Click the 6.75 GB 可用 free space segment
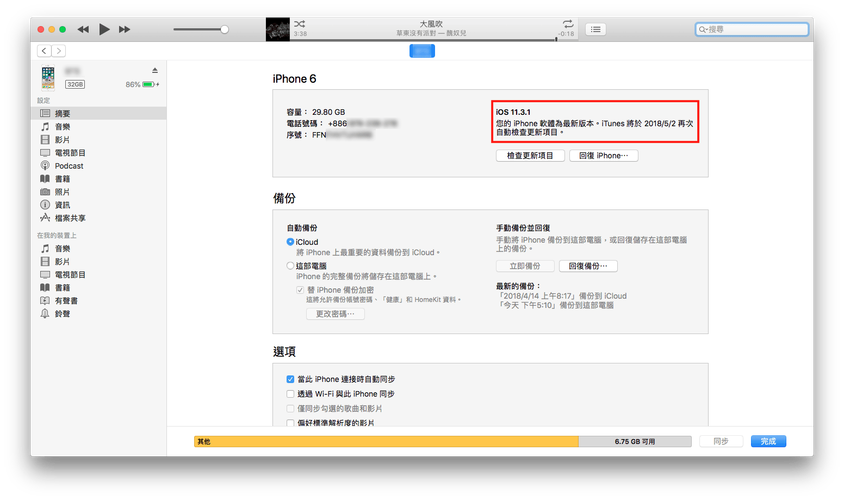 coord(635,441)
